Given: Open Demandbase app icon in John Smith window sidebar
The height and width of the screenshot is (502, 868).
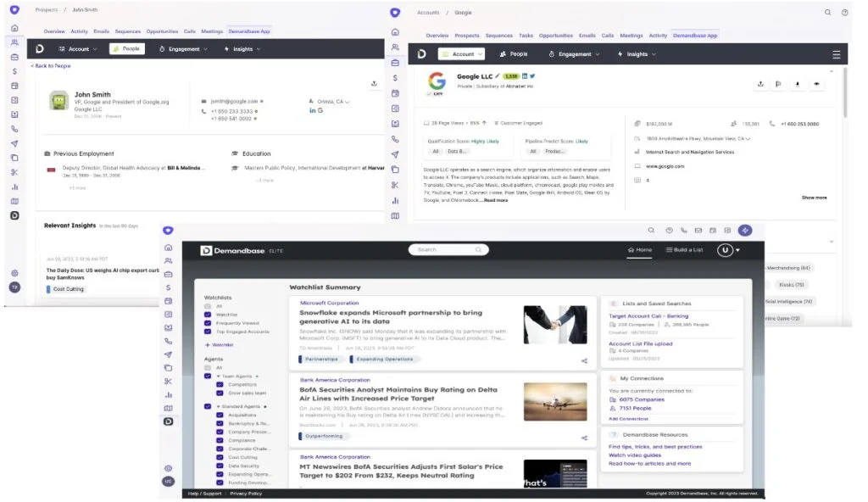Looking at the screenshot, I should coord(15,215).
